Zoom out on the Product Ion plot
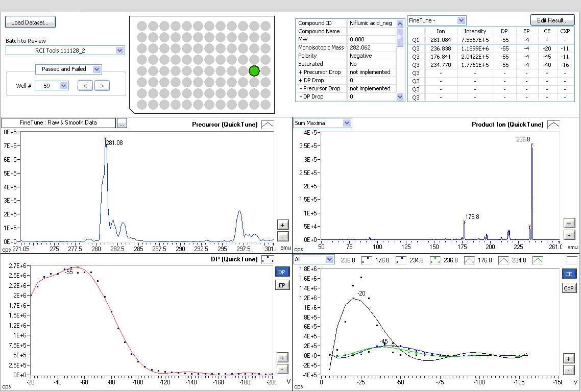 pyautogui.click(x=569, y=234)
